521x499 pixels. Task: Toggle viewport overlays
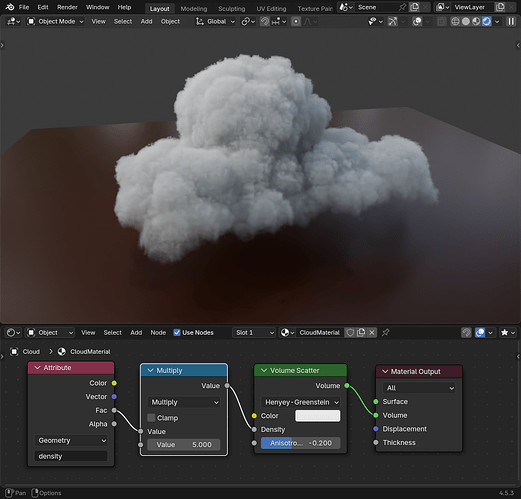click(x=417, y=21)
